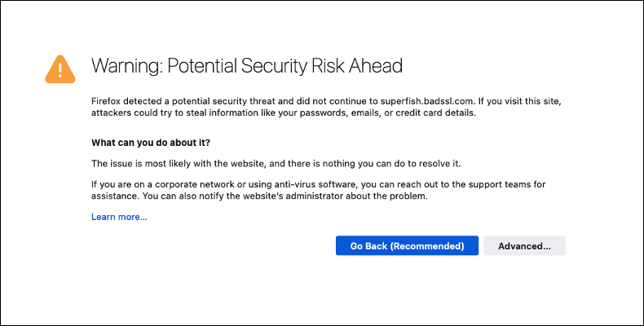
Task: Click the sentence about nothing to resolve
Action: [x=276, y=164]
